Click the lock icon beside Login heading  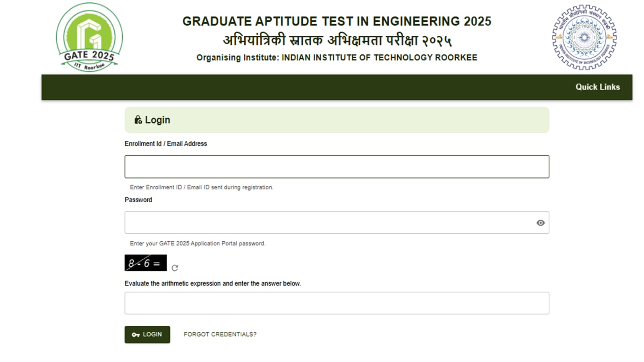point(138,120)
